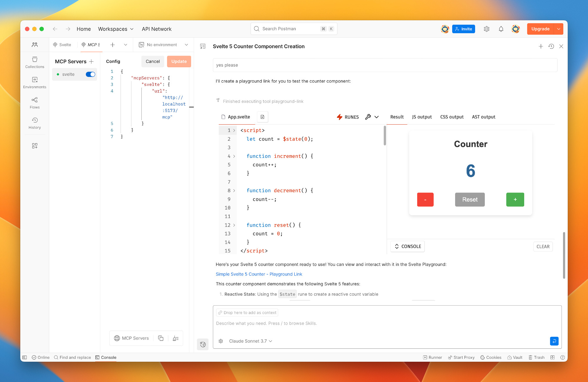Add a new file next to App.svelte
The height and width of the screenshot is (382, 588).
click(x=263, y=117)
